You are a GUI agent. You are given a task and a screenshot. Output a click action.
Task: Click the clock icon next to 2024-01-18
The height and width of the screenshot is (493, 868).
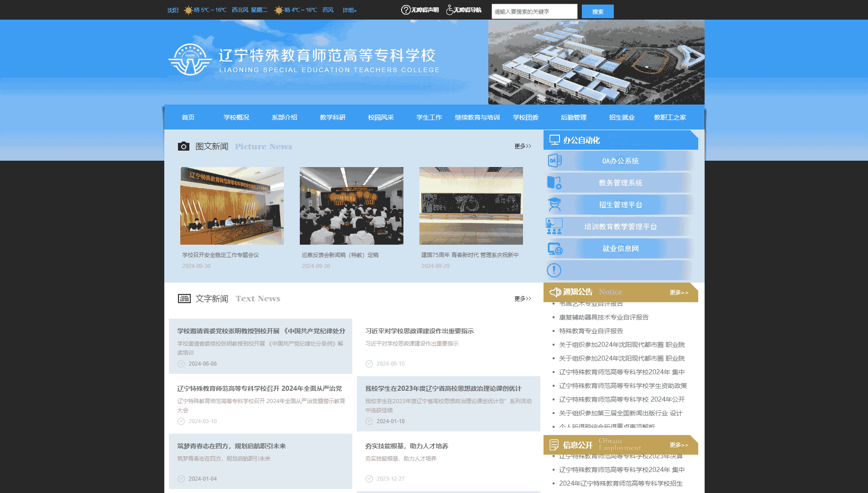[x=369, y=421]
